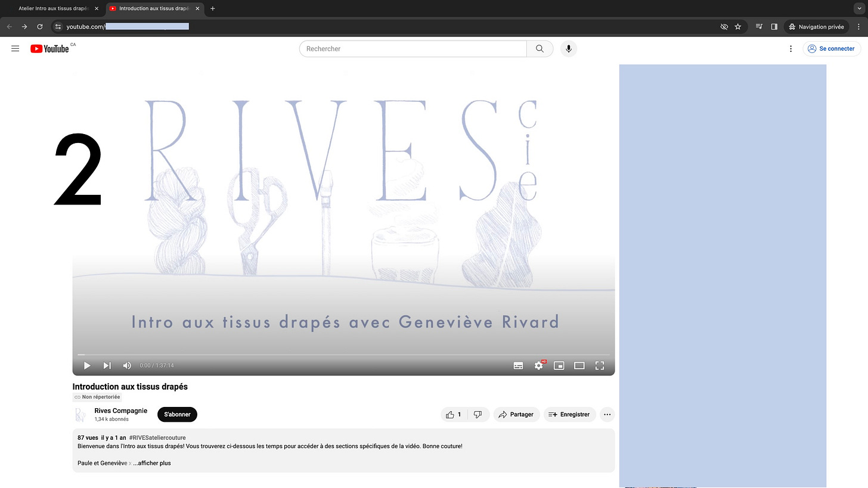Image resolution: width=868 pixels, height=488 pixels.
Task: Toggle the browser side panel
Action: 774,27
